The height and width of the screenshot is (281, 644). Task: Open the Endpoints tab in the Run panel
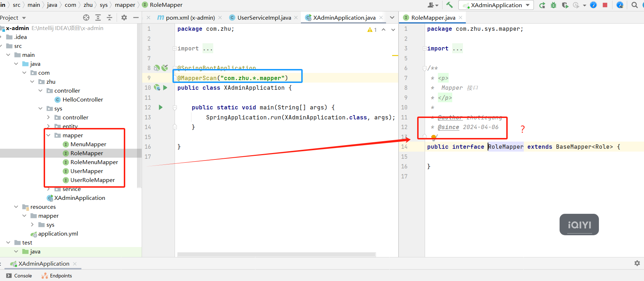pos(57,276)
